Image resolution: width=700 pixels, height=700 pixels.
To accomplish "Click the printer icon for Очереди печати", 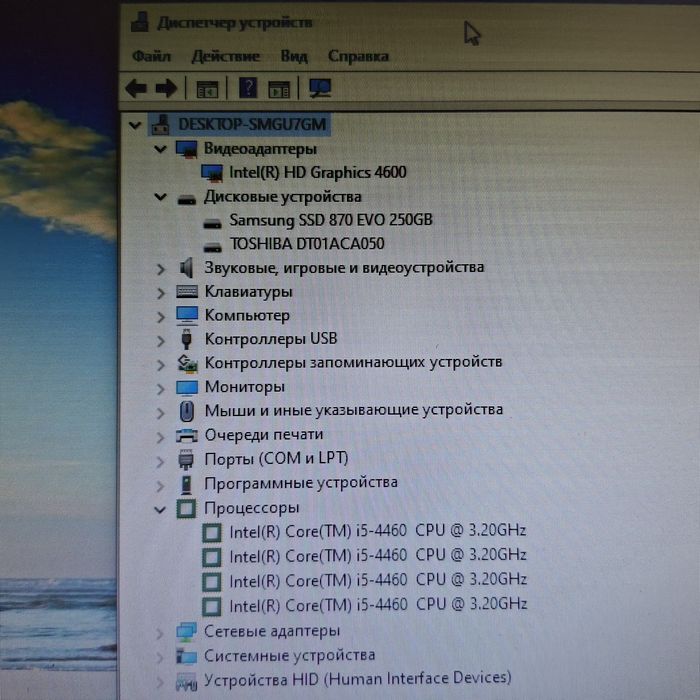I will point(187,435).
